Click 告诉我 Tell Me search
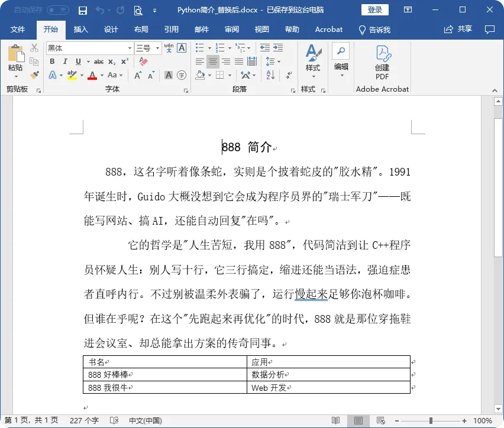Image resolution: width=504 pixels, height=428 pixels. click(375, 30)
